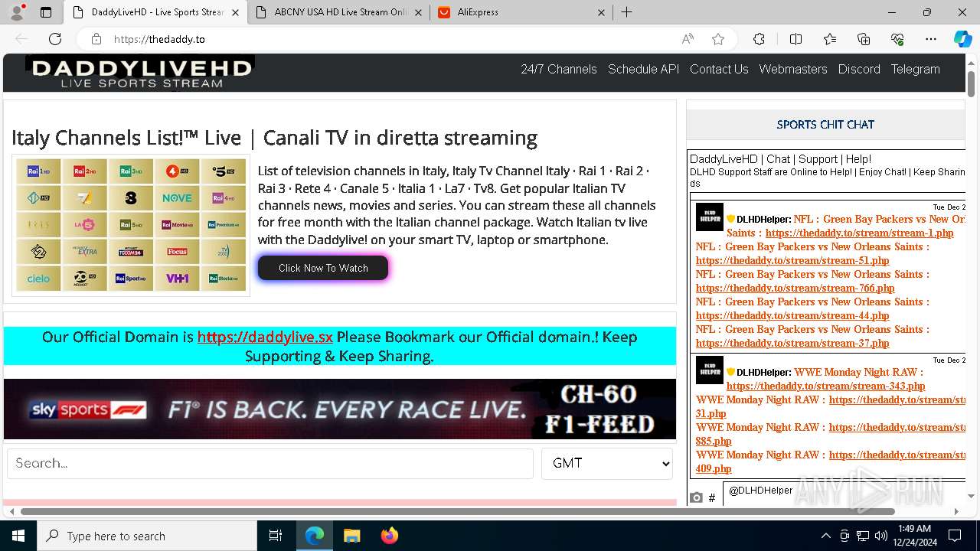This screenshot has width=980, height=551.
Task: Open the network tray icon
Action: (x=863, y=536)
